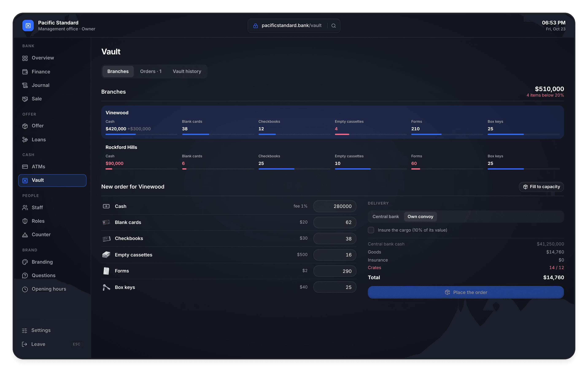Click Fill to capacity button
Viewport: 588px width, 372px height.
(x=541, y=187)
